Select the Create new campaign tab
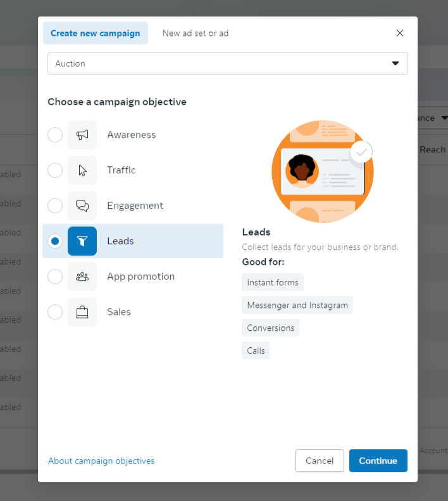 tap(96, 33)
